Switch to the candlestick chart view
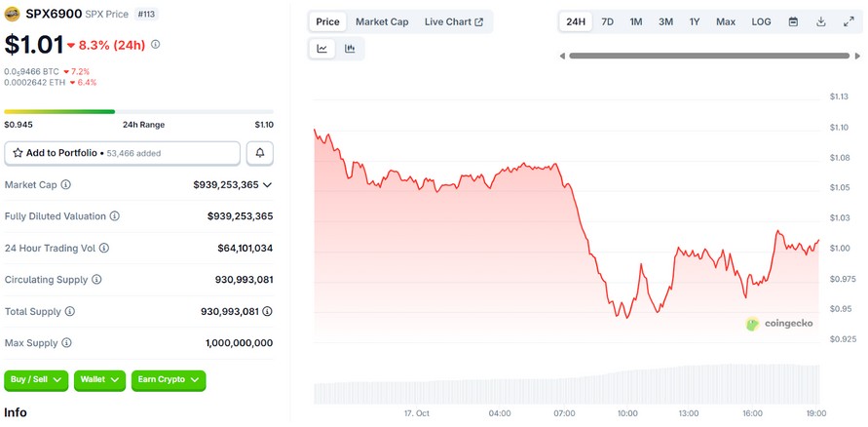Image resolution: width=868 pixels, height=427 pixels. [x=350, y=49]
